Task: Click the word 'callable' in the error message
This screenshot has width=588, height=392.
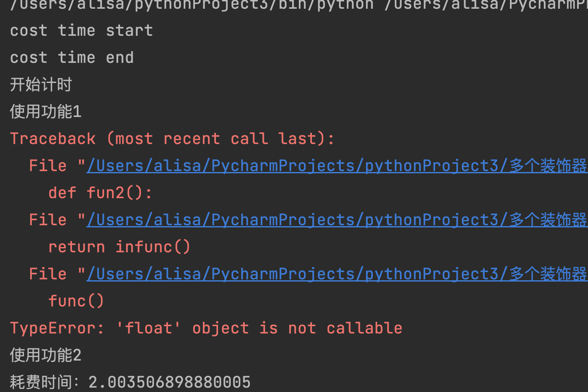Action: pyautogui.click(x=365, y=328)
